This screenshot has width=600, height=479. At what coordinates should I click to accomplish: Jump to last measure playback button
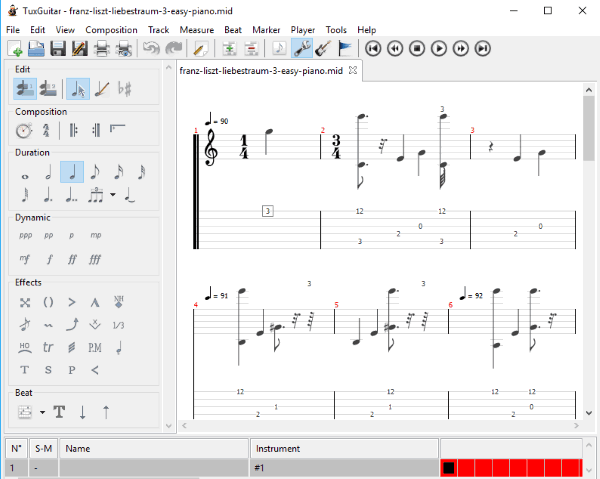483,49
